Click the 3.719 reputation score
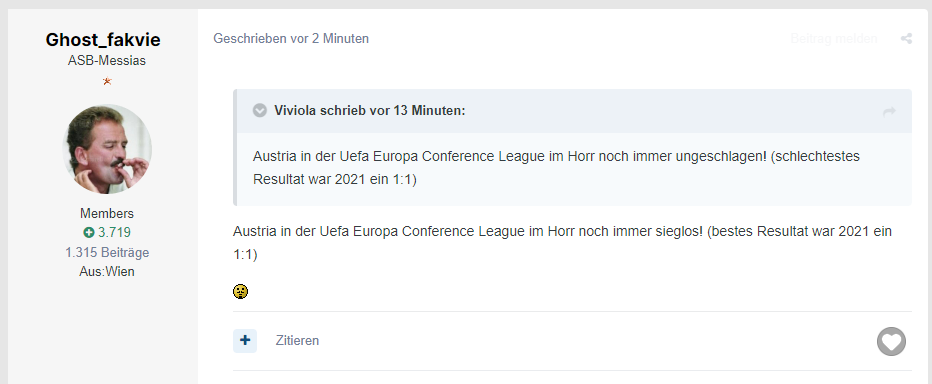932x384 pixels. tap(114, 232)
